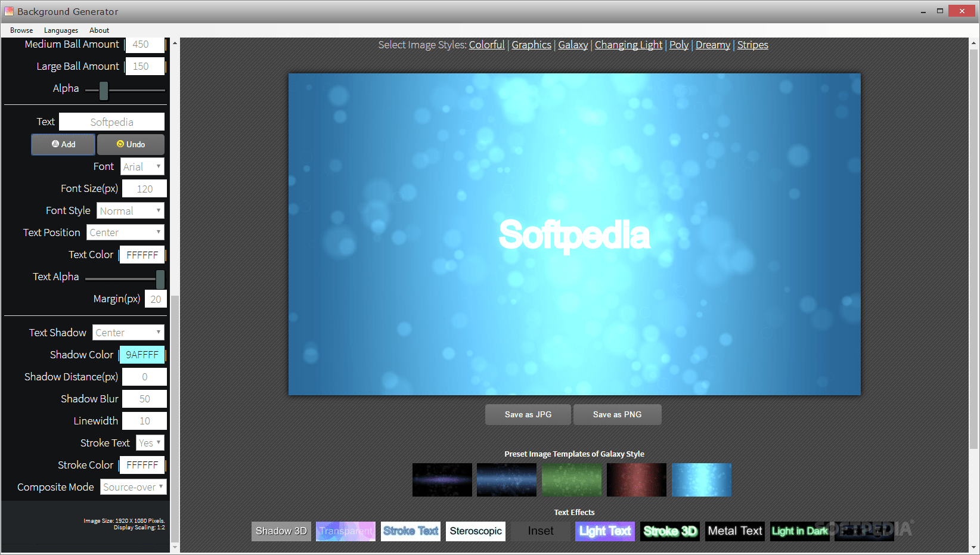Open the Text Shadow dropdown
The height and width of the screenshot is (555, 980).
click(x=128, y=333)
